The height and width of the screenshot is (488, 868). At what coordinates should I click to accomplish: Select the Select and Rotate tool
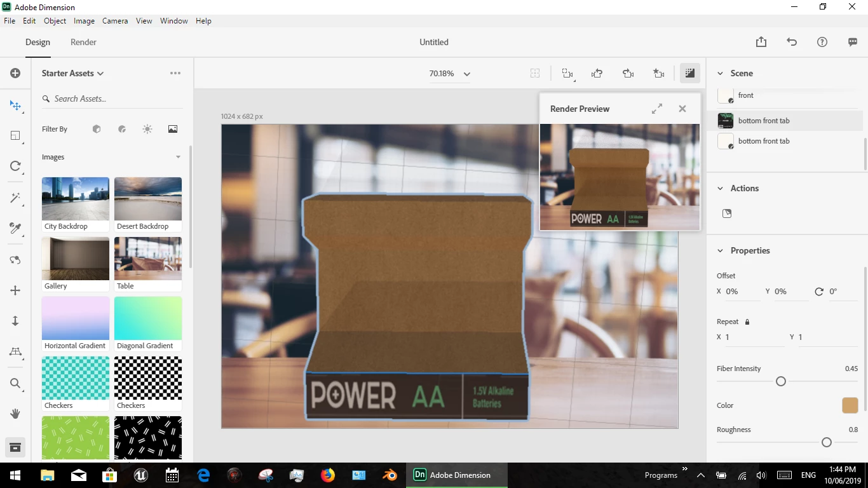point(15,166)
